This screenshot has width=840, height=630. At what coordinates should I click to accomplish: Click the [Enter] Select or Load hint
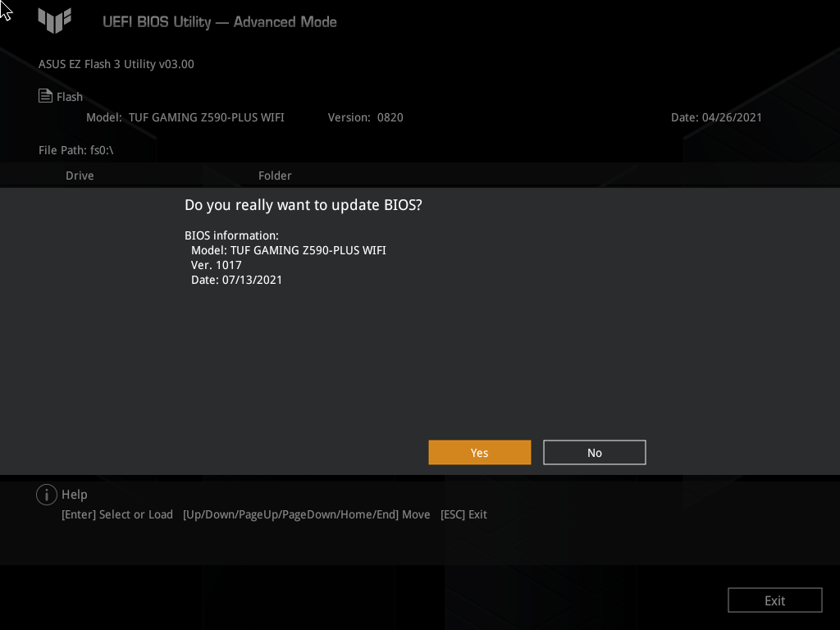pyautogui.click(x=116, y=514)
